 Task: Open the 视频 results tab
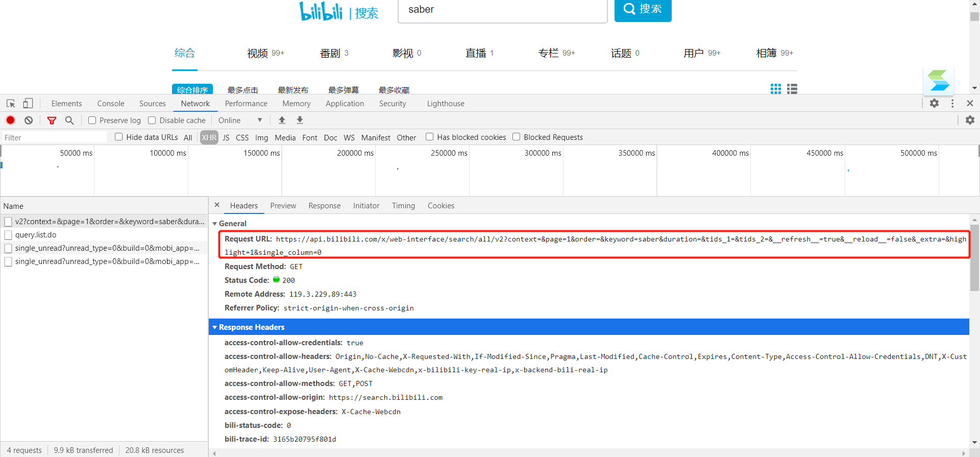[265, 53]
